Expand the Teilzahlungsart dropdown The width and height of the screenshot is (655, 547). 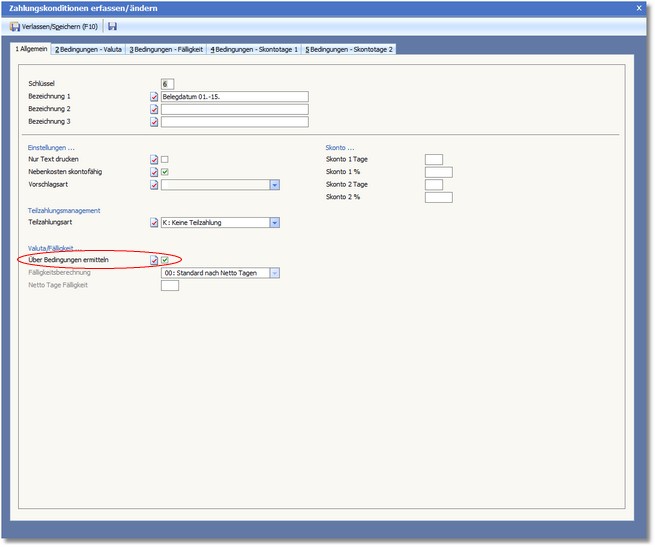click(x=274, y=223)
